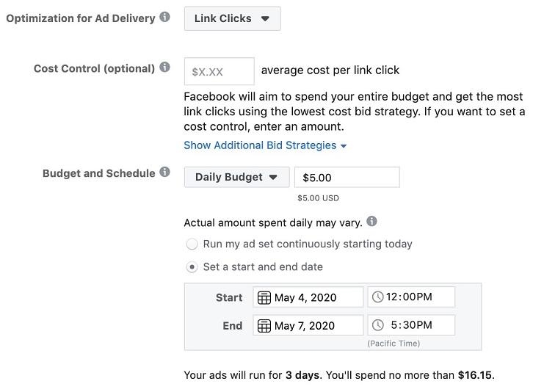Click info icon beside Budget and Schedule
The image size is (533, 392).
[165, 173]
